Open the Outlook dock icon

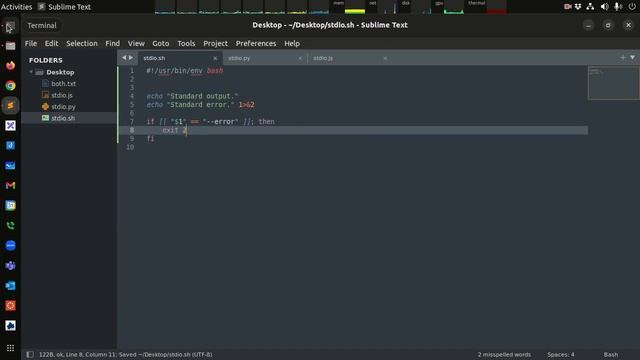coord(11,285)
